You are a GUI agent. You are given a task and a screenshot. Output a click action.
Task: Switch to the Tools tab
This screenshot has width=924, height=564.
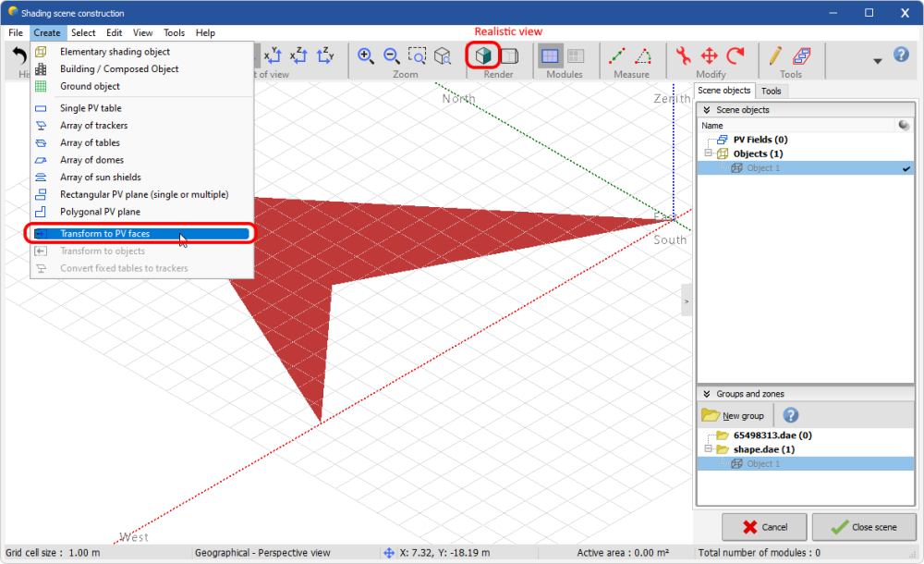click(771, 91)
